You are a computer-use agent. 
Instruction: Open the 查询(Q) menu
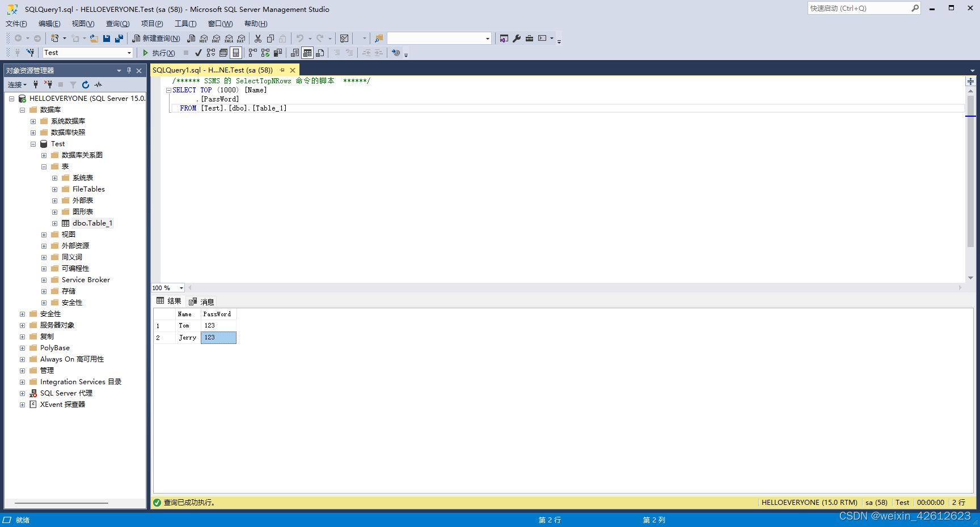pos(117,23)
